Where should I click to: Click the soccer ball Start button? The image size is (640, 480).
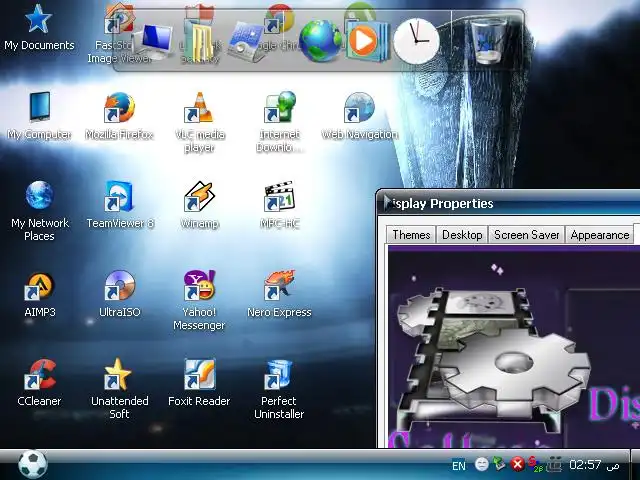(x=33, y=464)
